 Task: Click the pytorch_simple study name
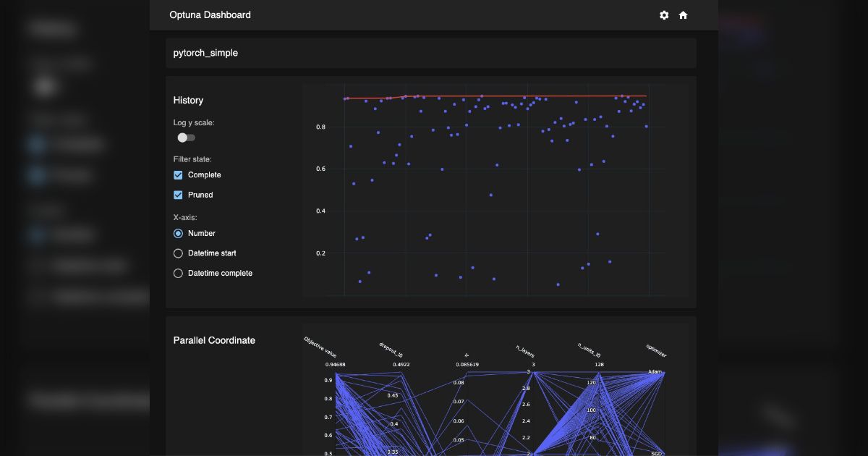(x=205, y=53)
